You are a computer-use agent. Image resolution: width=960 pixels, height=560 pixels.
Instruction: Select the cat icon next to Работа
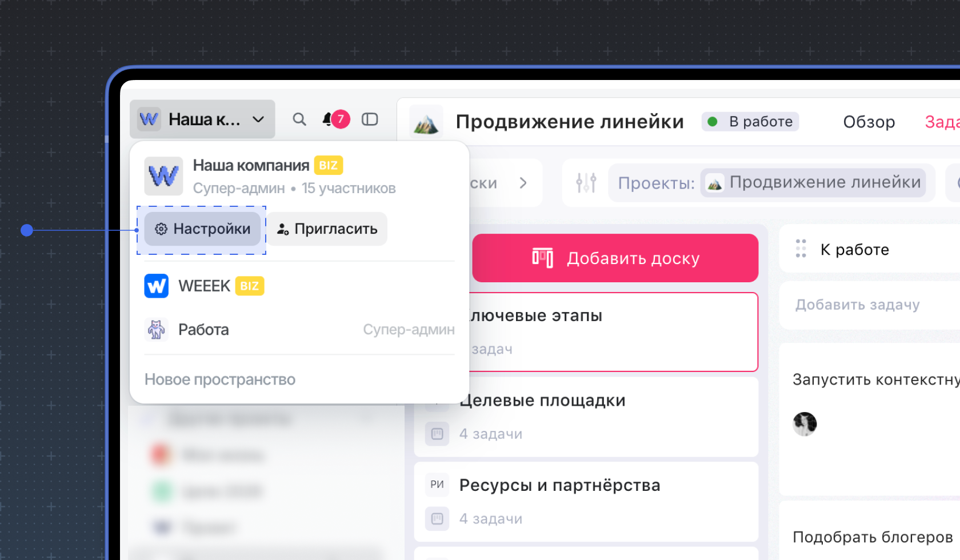pyautogui.click(x=156, y=329)
